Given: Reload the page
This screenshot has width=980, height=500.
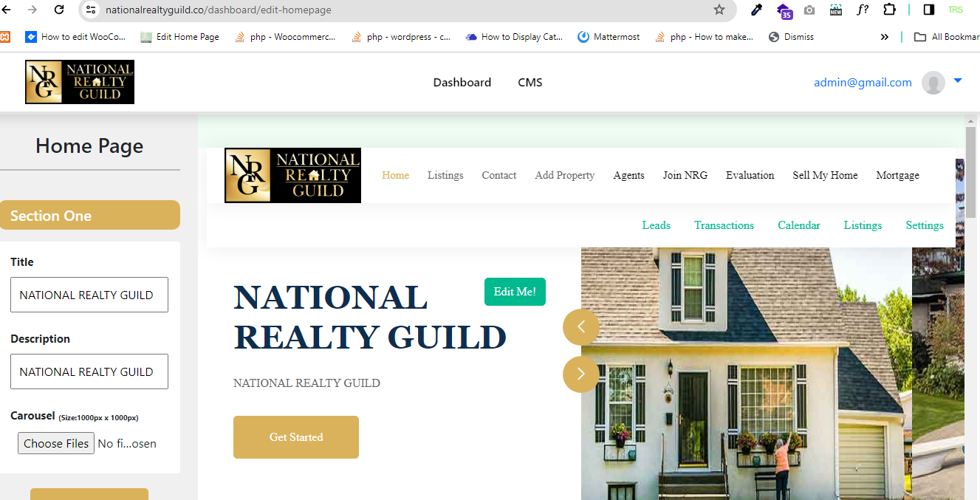Looking at the screenshot, I should tap(59, 10).
